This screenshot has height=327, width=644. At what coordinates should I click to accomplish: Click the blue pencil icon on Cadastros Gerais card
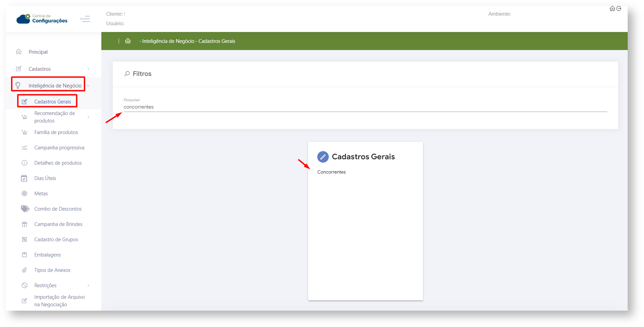point(323,157)
